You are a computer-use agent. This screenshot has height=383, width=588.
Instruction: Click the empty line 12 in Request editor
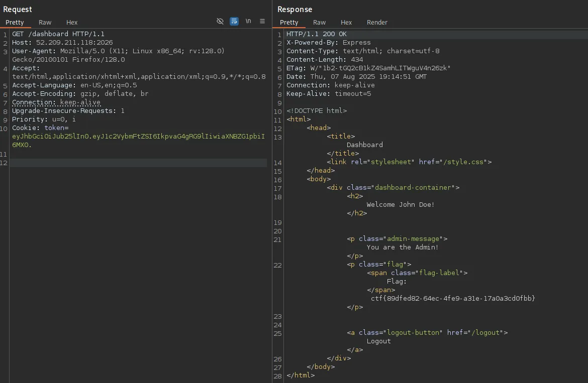coord(138,163)
